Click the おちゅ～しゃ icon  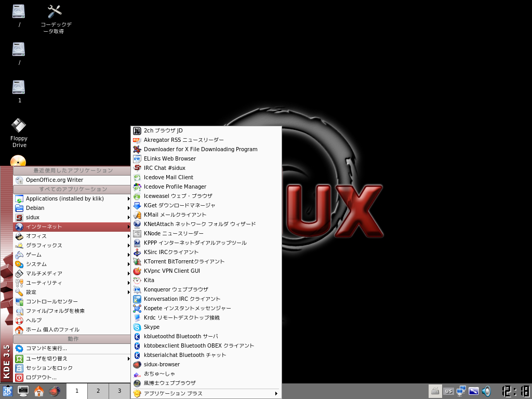tap(137, 374)
